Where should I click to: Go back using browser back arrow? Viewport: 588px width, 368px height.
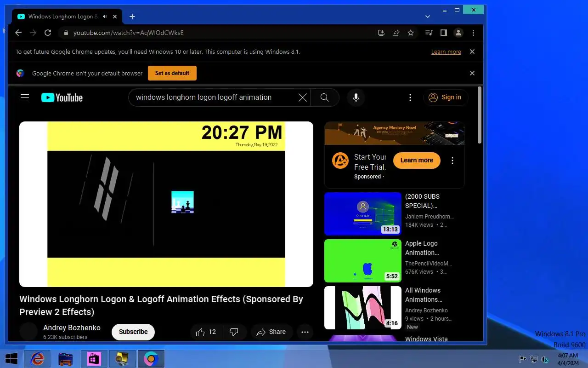coord(18,33)
